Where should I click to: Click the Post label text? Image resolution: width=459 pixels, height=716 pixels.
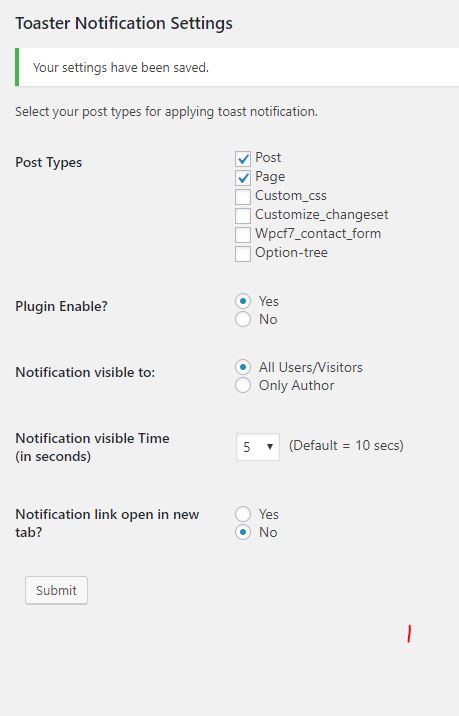tap(268, 158)
